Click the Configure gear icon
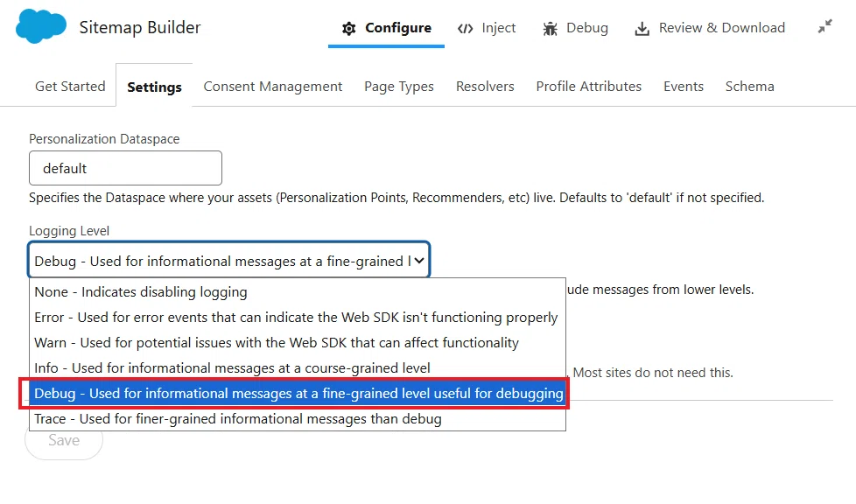Image resolution: width=856 pixels, height=504 pixels. 349,28
